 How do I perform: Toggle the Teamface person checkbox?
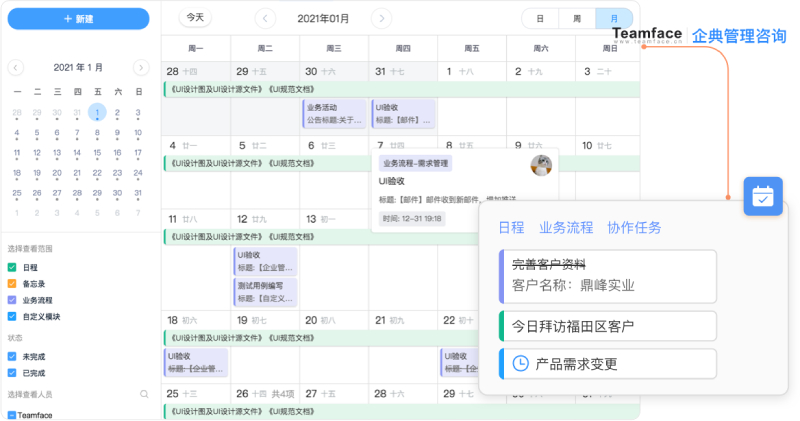pyautogui.click(x=12, y=415)
